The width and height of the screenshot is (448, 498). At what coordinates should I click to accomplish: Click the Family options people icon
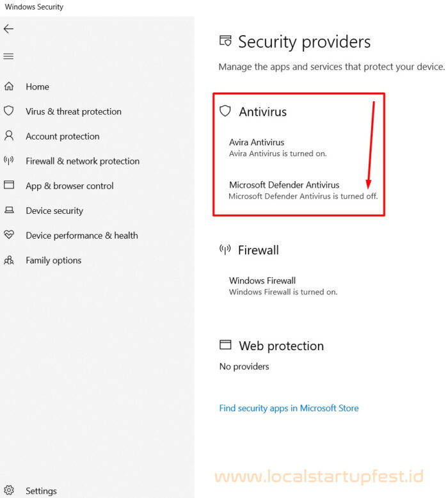[9, 260]
